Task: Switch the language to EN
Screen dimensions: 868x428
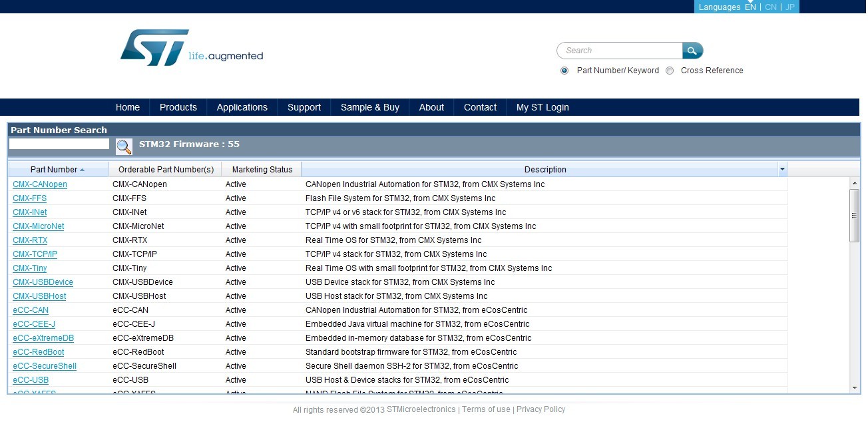Action: (x=750, y=7)
